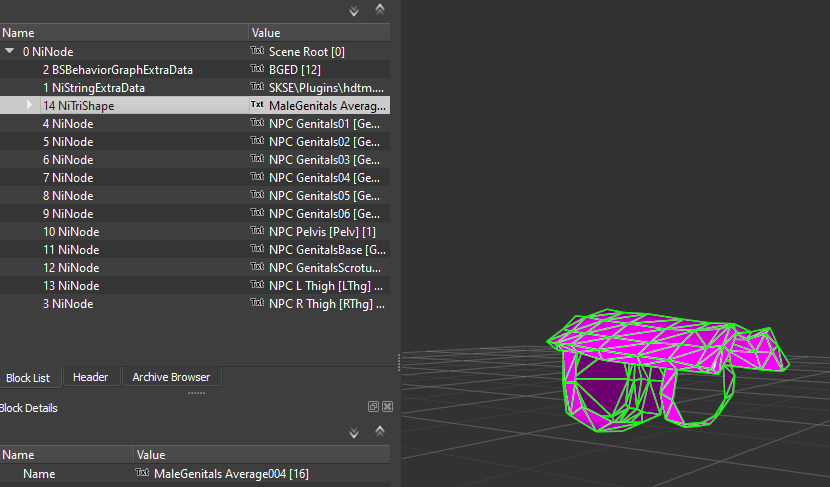Click the 0 NiNode root row label
This screenshot has height=487, width=830.
tap(48, 52)
